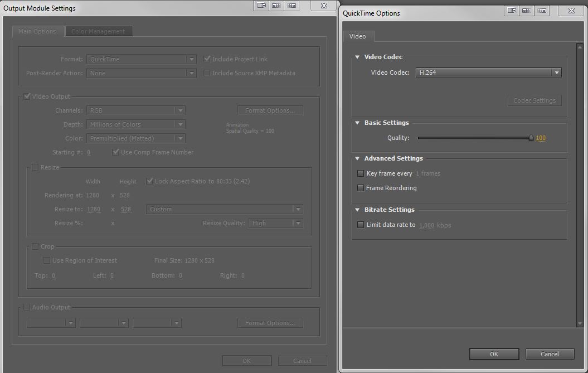Check the Limit data rate to option
The height and width of the screenshot is (373, 588).
361,225
